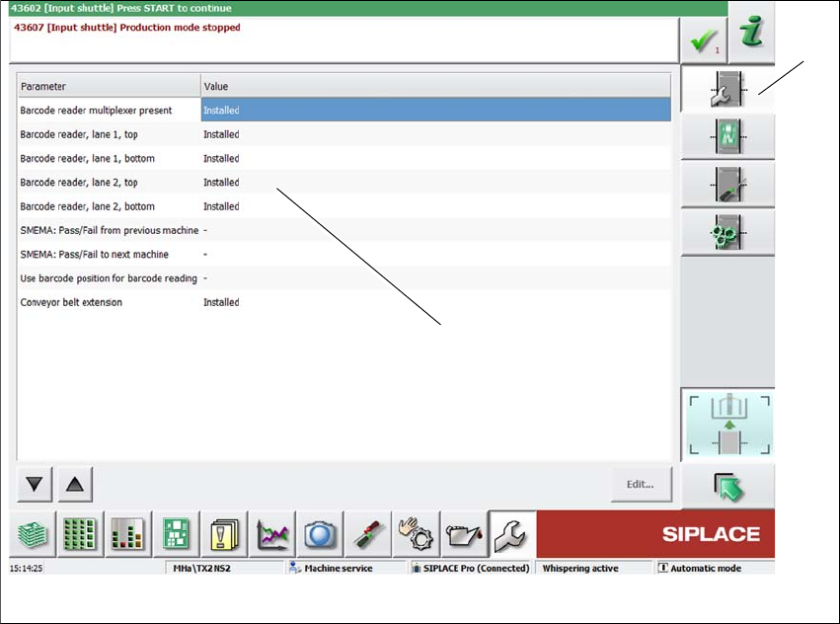Open the stacked green boards icon
This screenshot has height=624, width=840.
[33, 534]
